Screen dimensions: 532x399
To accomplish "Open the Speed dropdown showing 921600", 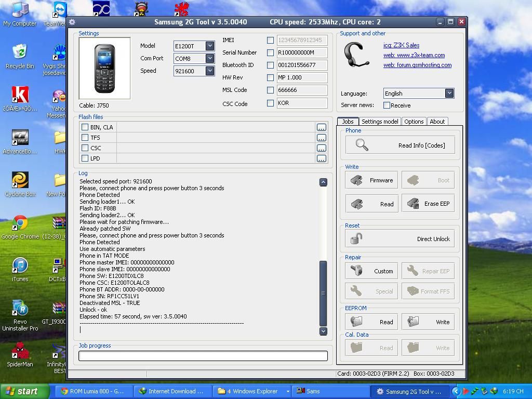I will coord(210,71).
